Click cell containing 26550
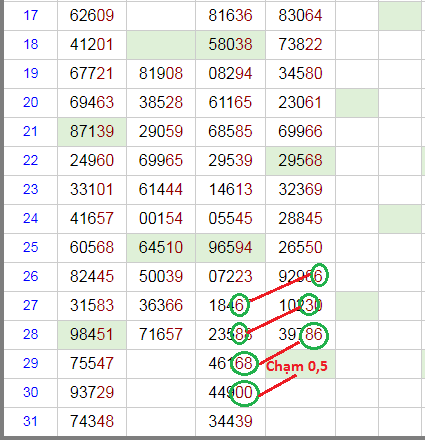This screenshot has width=425, height=440. click(300, 247)
